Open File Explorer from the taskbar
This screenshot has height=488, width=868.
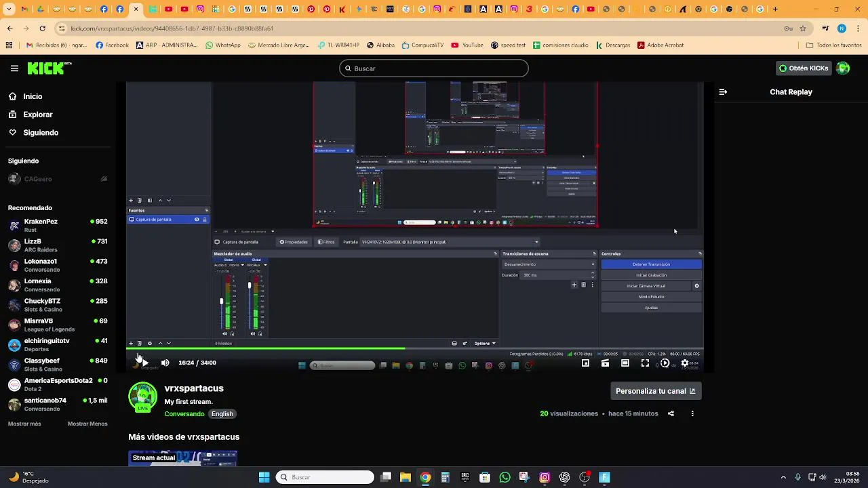(x=405, y=477)
